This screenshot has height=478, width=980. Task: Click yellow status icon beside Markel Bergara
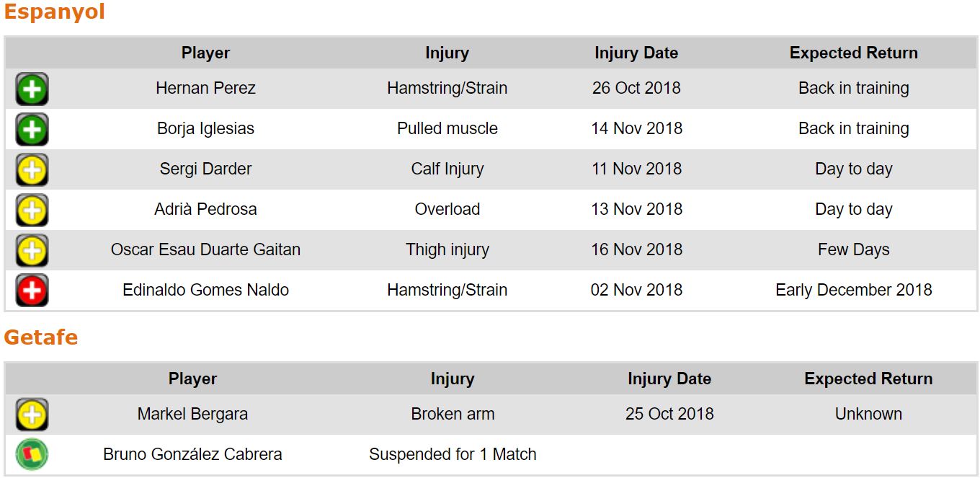[x=32, y=415]
